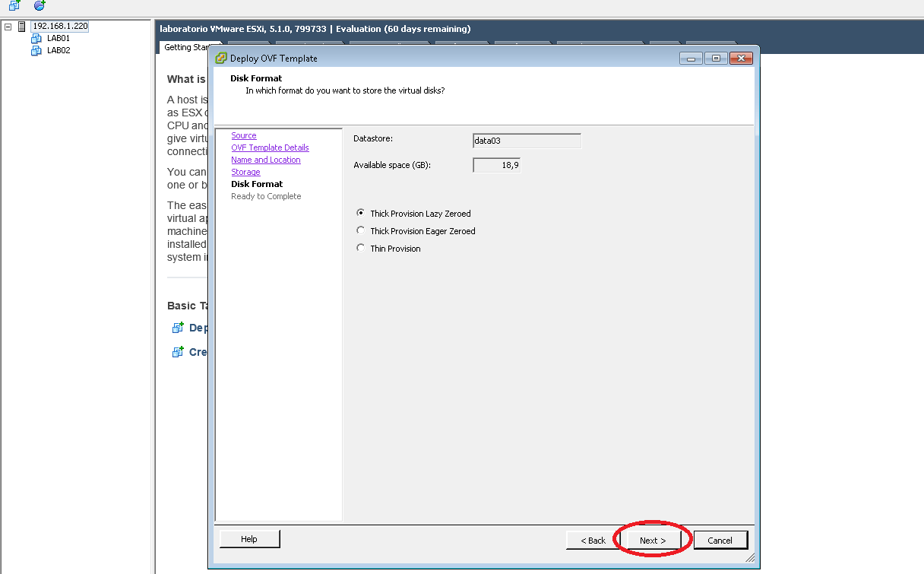Click the Disk Format step label
Image resolution: width=924 pixels, height=574 pixels.
click(257, 184)
